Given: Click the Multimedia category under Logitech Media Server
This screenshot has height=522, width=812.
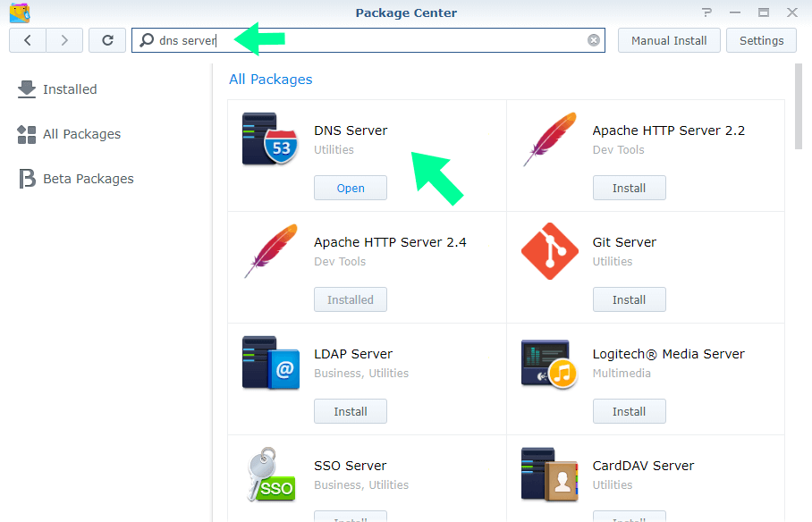Looking at the screenshot, I should pos(622,374).
